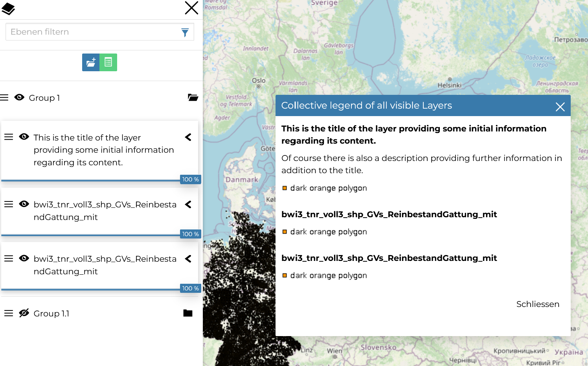
Task: Click the 'Schliessen' button
Action: 538,304
